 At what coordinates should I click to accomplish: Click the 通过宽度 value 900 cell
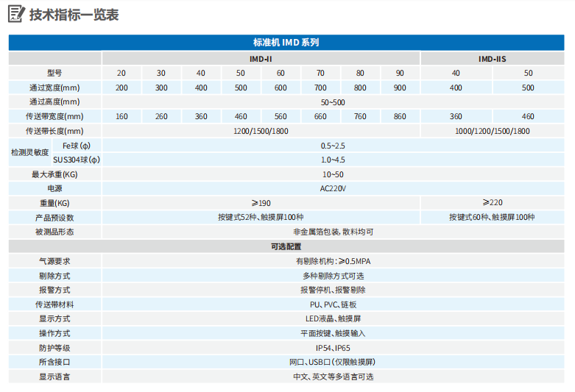400,88
